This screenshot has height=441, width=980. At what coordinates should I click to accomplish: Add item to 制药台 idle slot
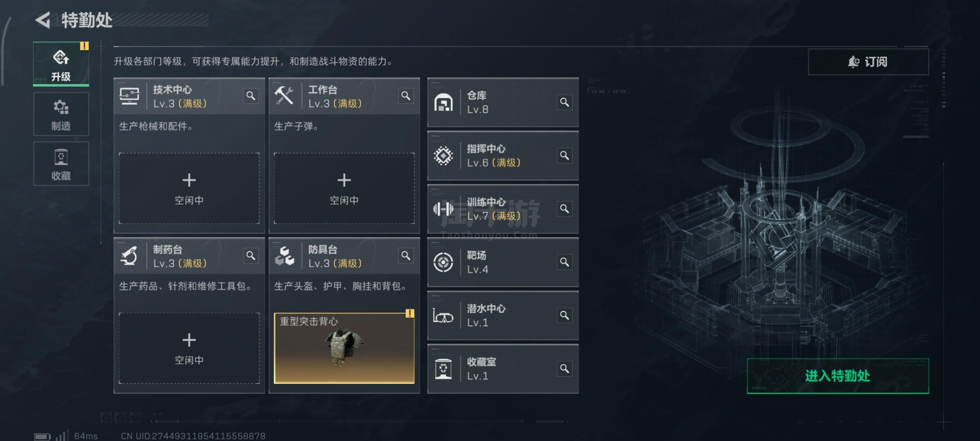(189, 348)
